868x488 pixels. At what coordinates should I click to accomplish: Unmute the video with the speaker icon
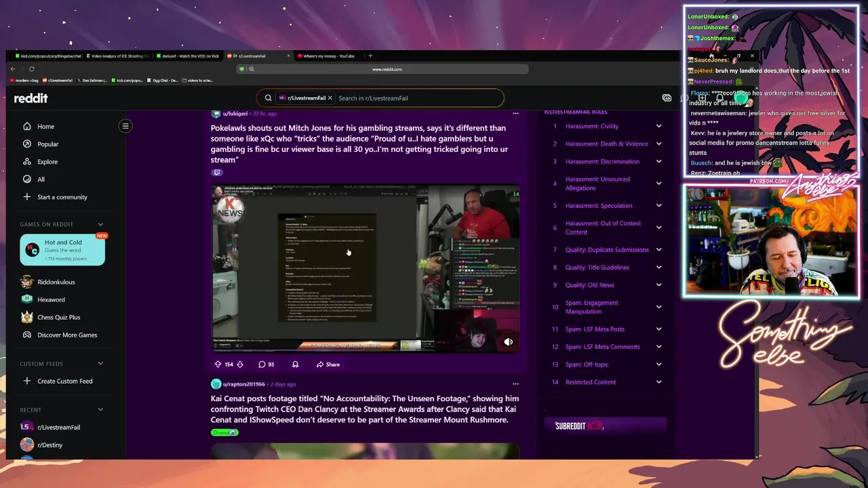coord(509,342)
